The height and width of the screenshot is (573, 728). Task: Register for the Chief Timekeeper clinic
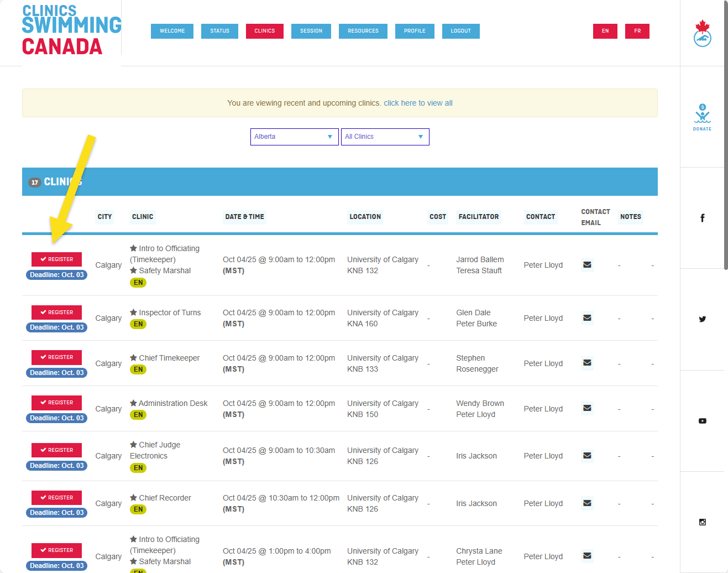(56, 357)
